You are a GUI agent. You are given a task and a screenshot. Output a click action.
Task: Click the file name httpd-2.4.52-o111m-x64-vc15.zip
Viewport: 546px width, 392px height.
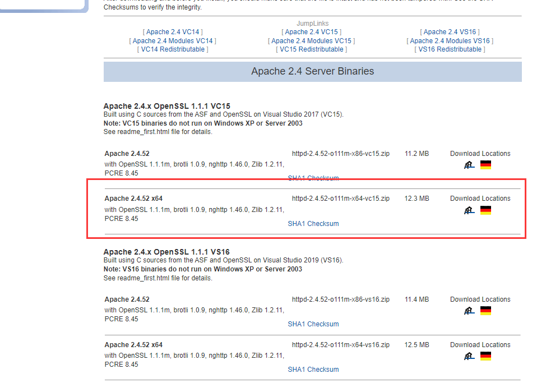(x=341, y=199)
